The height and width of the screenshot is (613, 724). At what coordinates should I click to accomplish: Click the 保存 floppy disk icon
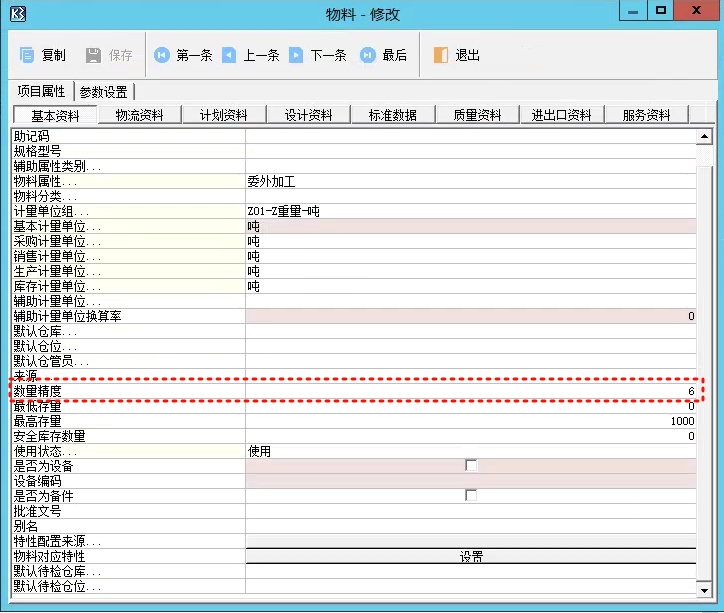click(93, 55)
